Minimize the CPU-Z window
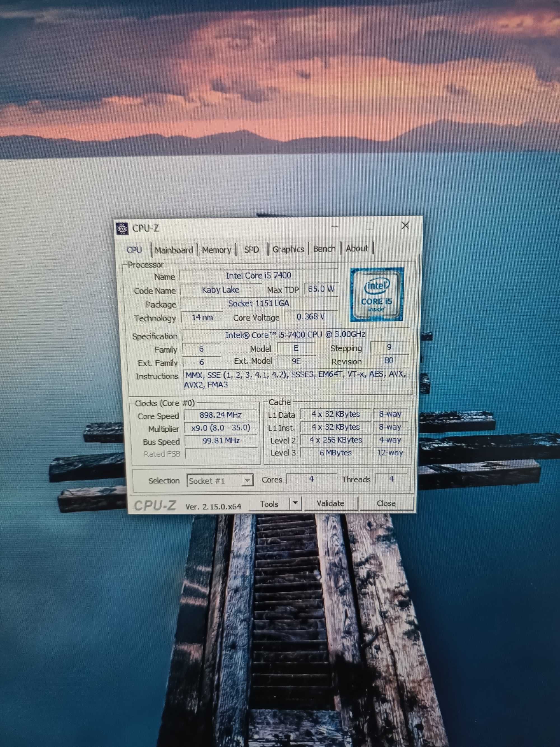This screenshot has height=747, width=560. point(335,226)
